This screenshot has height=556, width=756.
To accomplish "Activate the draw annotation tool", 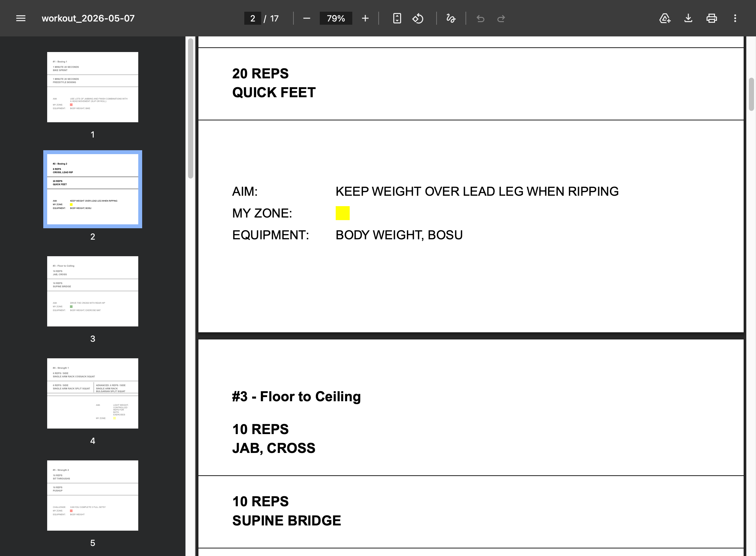I will (451, 18).
